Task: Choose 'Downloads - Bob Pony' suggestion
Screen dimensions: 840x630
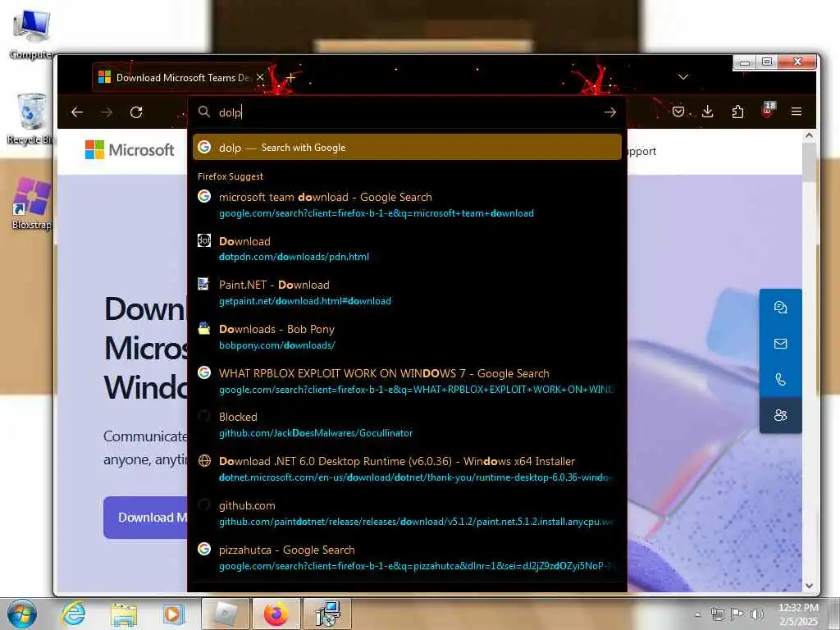Action: pyautogui.click(x=407, y=337)
